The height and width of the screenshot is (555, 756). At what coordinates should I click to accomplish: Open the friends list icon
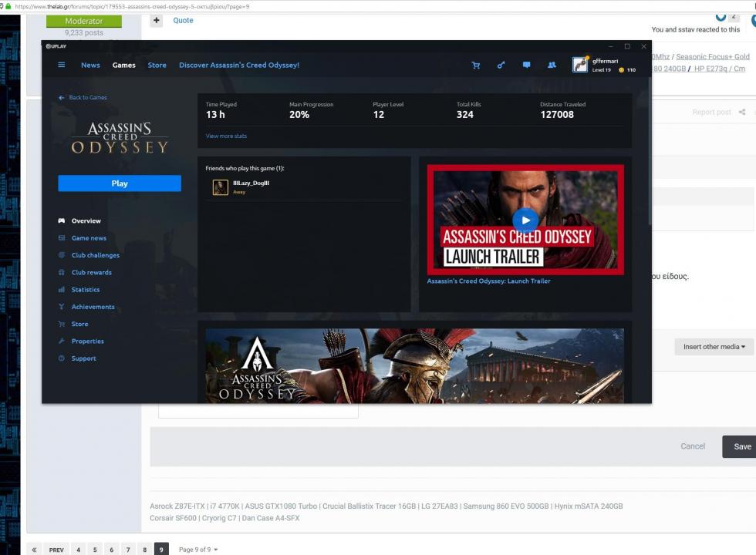point(552,65)
